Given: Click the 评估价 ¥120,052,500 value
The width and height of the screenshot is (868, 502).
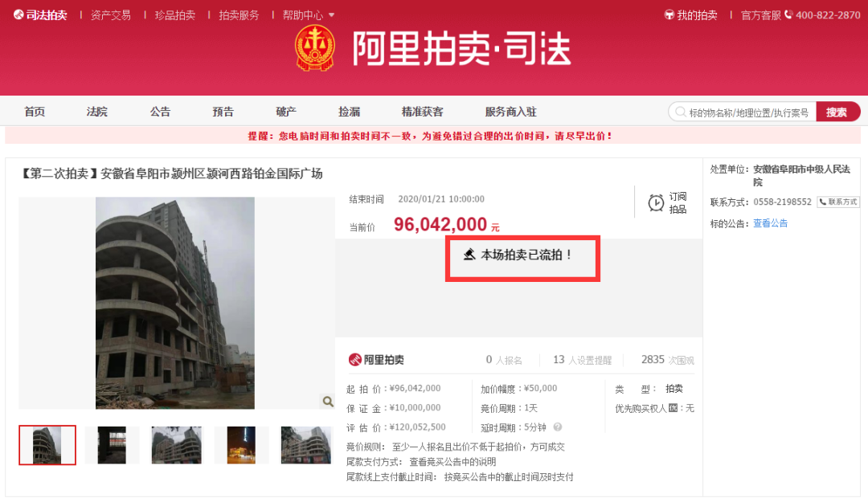Looking at the screenshot, I should [417, 426].
